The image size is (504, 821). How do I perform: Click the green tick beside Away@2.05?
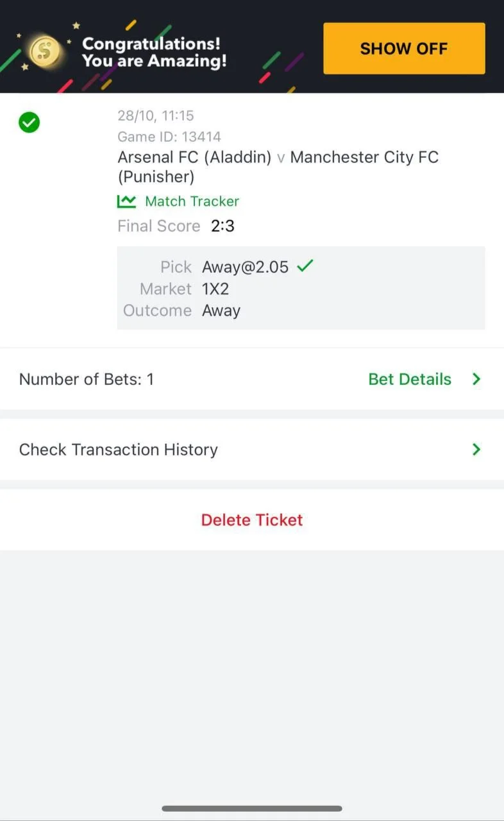tap(305, 266)
